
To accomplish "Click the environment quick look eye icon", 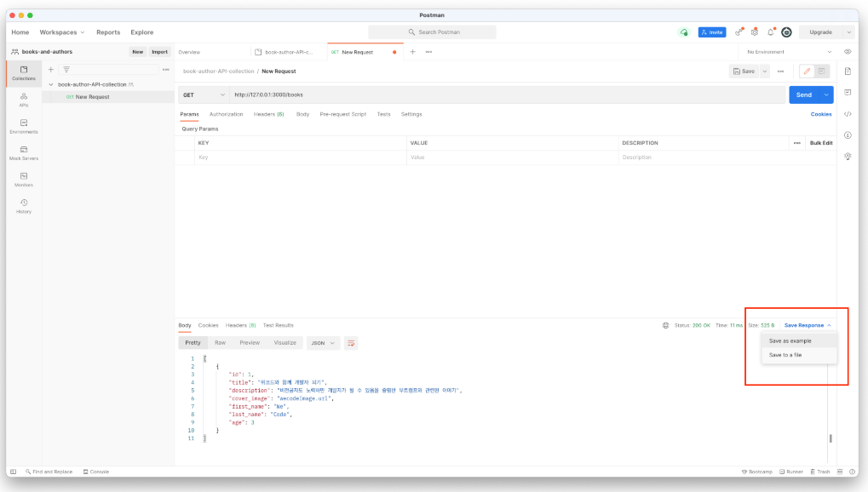I will click(848, 51).
